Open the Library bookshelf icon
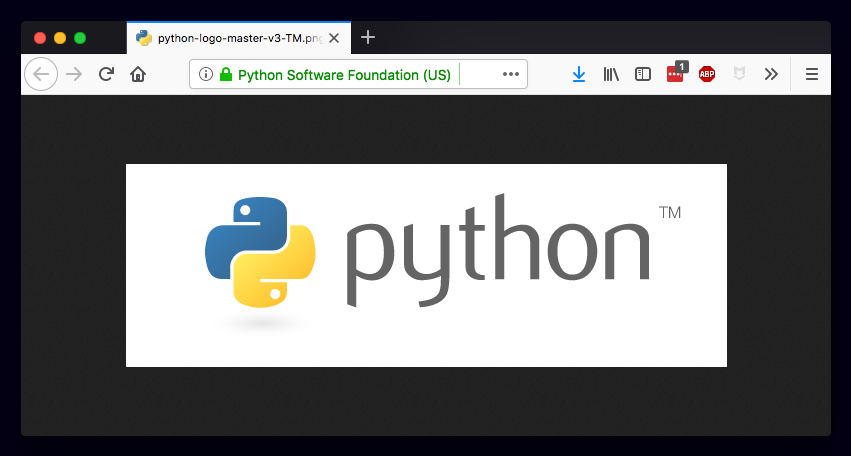Viewport: 851px width, 456px height. click(x=611, y=74)
